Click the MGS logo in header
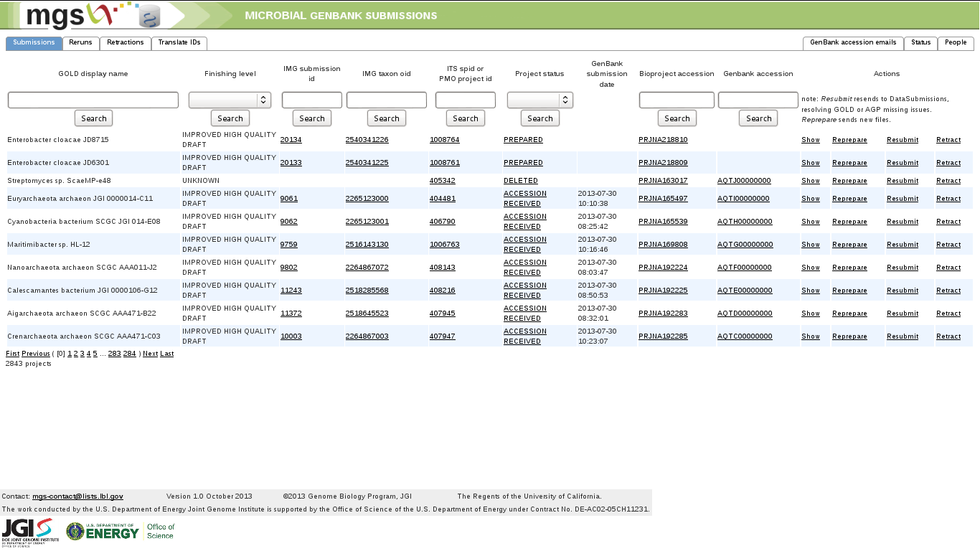Viewport: 980px width, 551px height. point(93,15)
